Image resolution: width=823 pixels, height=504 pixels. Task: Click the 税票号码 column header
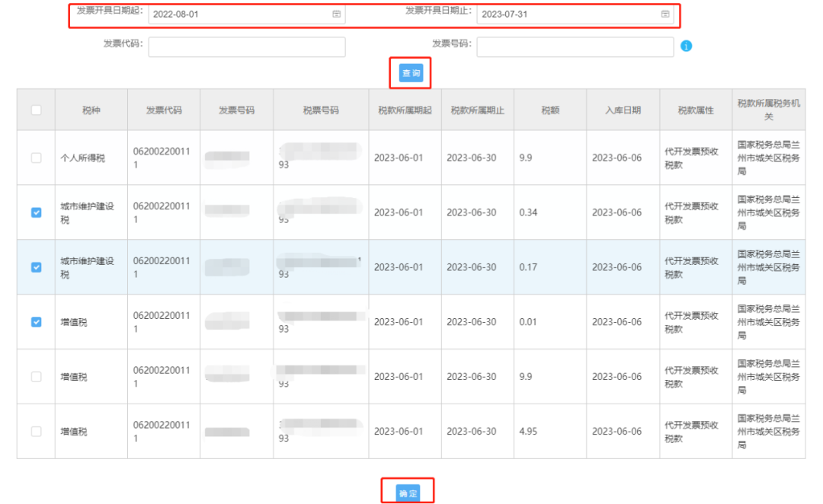[322, 110]
